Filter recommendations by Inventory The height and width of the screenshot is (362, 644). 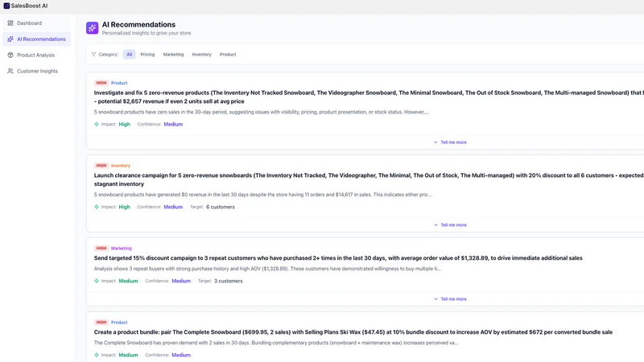coord(202,54)
